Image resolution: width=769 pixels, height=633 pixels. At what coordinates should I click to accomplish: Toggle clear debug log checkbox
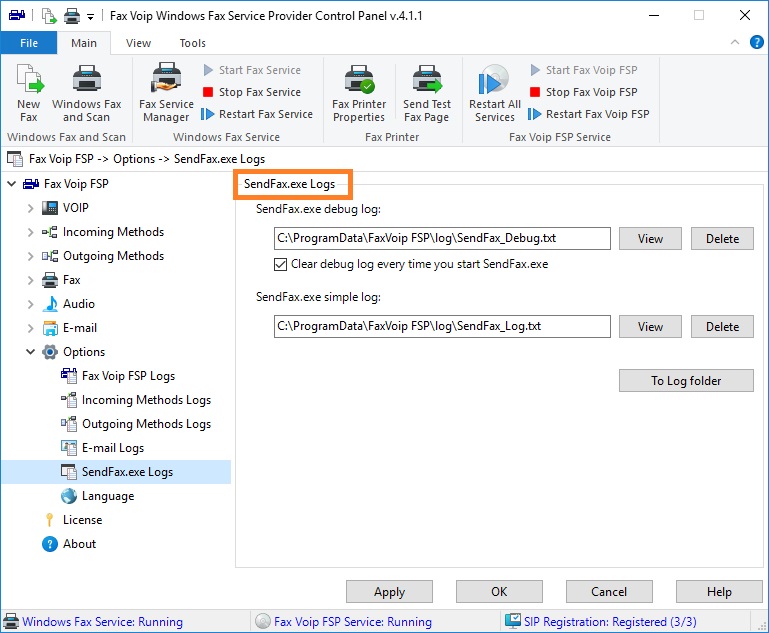coord(280,265)
